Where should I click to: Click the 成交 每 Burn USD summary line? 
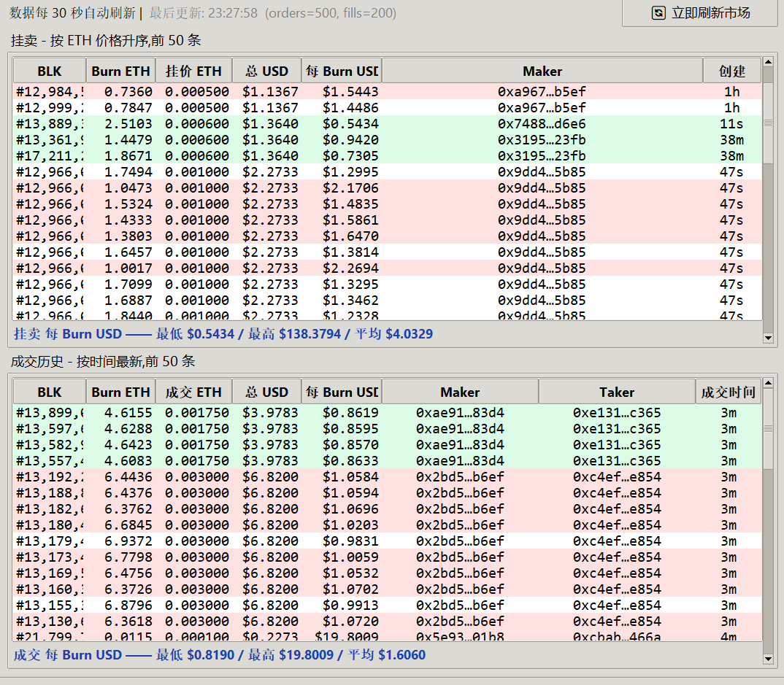click(220, 654)
